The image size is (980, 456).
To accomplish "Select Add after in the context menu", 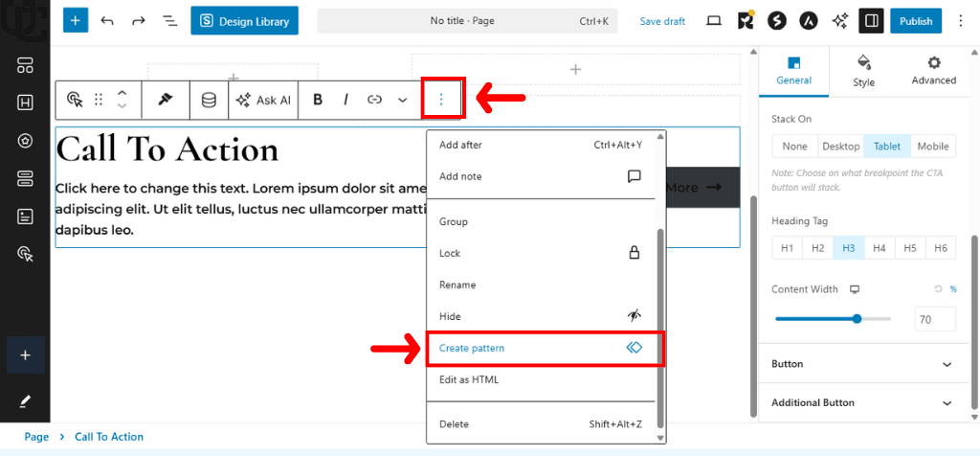I will click(541, 145).
